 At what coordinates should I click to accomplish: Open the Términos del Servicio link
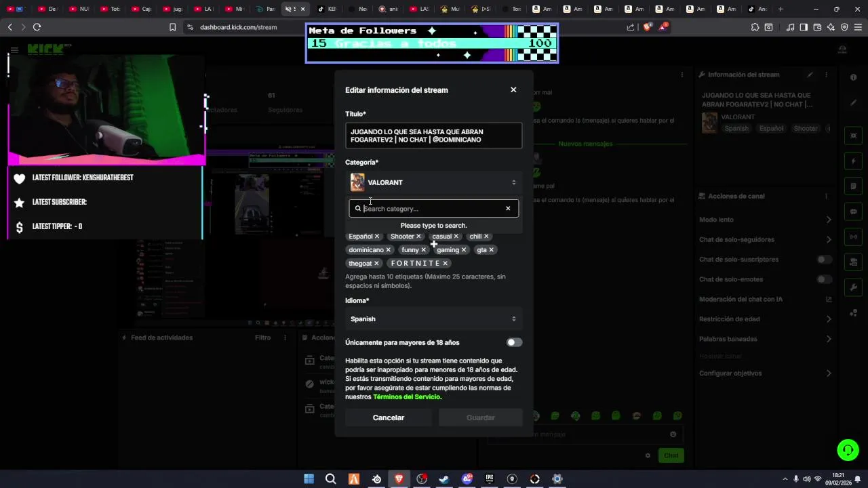click(407, 396)
